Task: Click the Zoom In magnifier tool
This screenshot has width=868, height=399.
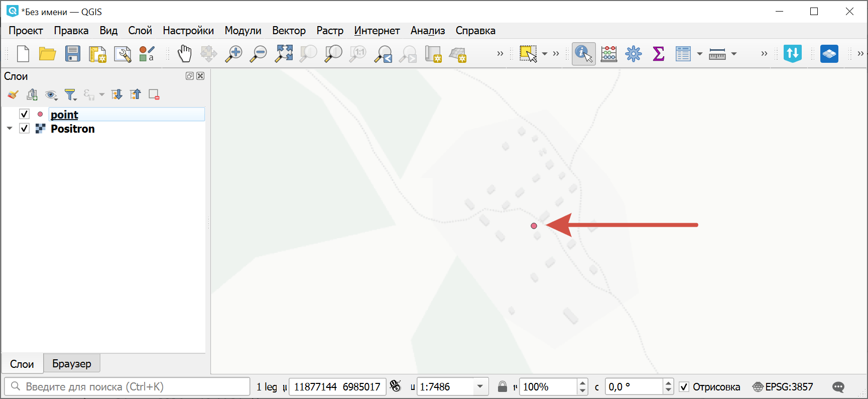Action: tap(233, 53)
